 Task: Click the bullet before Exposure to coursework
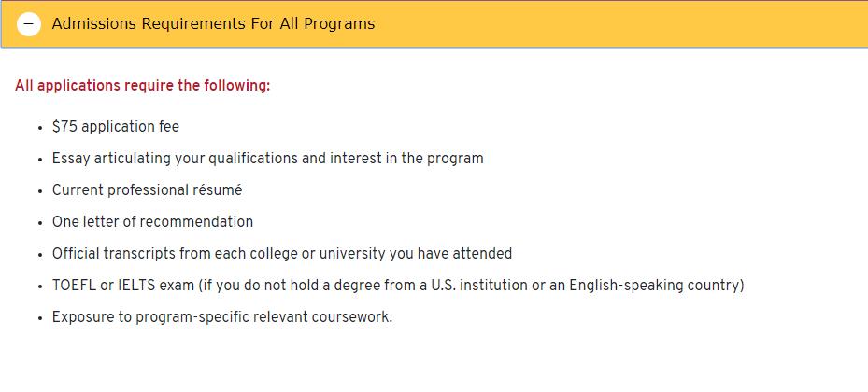pos(40,318)
